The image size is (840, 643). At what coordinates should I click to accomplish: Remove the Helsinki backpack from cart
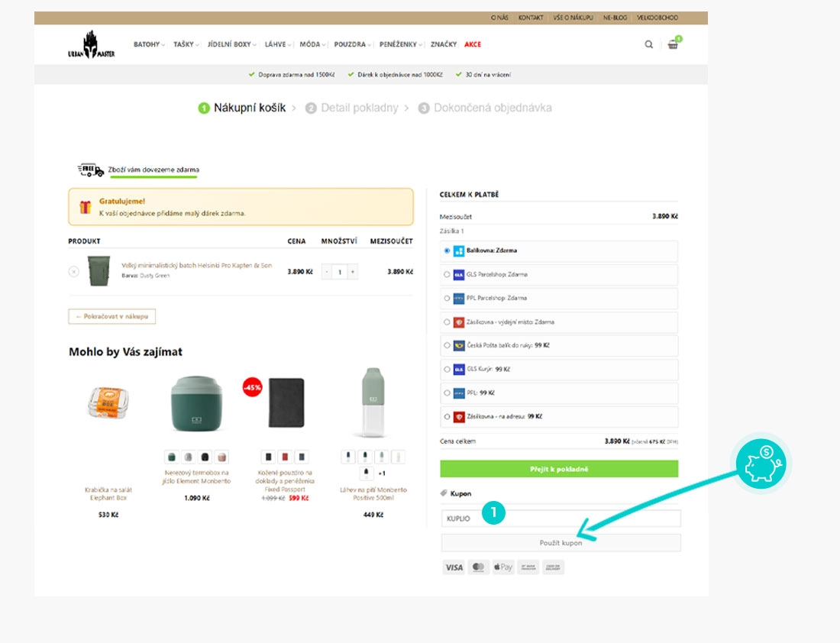tap(74, 272)
